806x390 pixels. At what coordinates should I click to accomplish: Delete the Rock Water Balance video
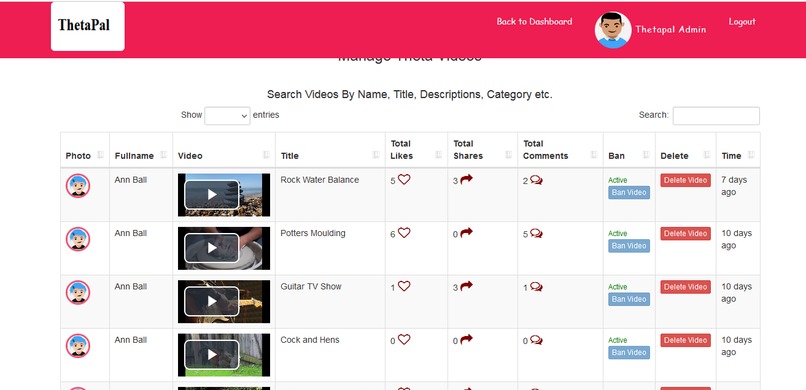click(685, 180)
